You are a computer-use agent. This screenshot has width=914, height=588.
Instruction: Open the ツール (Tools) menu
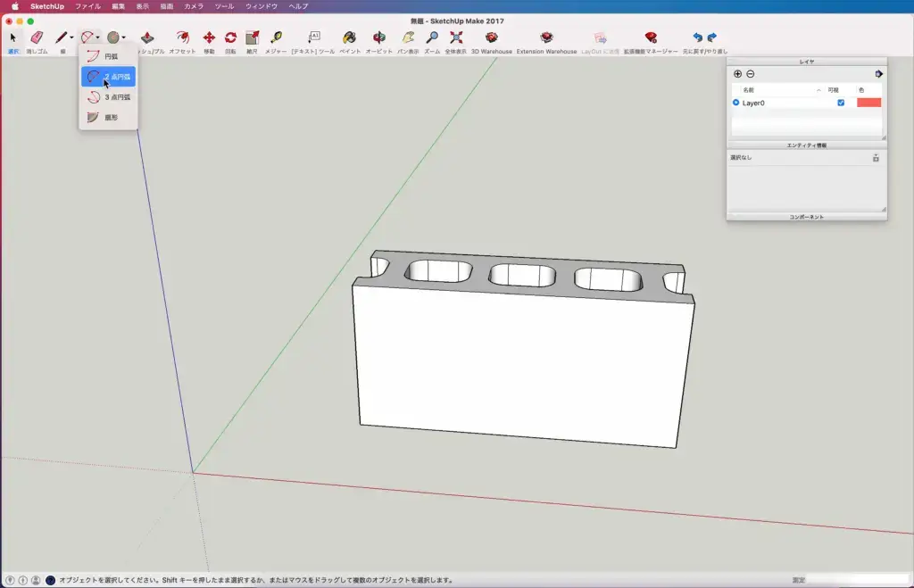[x=224, y=6]
